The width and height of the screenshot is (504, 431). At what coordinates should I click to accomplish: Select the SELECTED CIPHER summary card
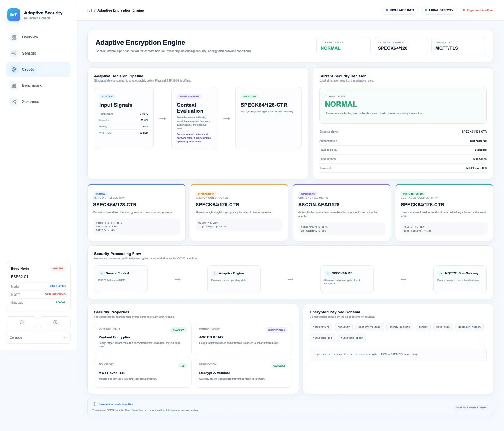click(x=401, y=46)
